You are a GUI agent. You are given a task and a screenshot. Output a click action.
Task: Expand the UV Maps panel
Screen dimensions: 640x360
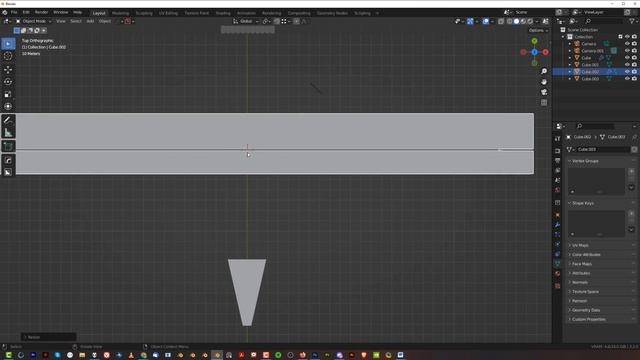[x=580, y=245]
